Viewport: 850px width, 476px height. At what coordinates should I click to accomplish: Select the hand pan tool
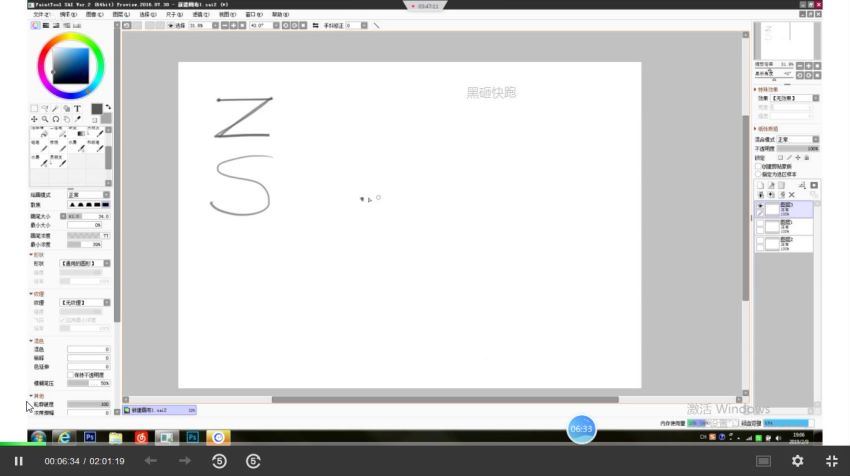click(x=67, y=119)
